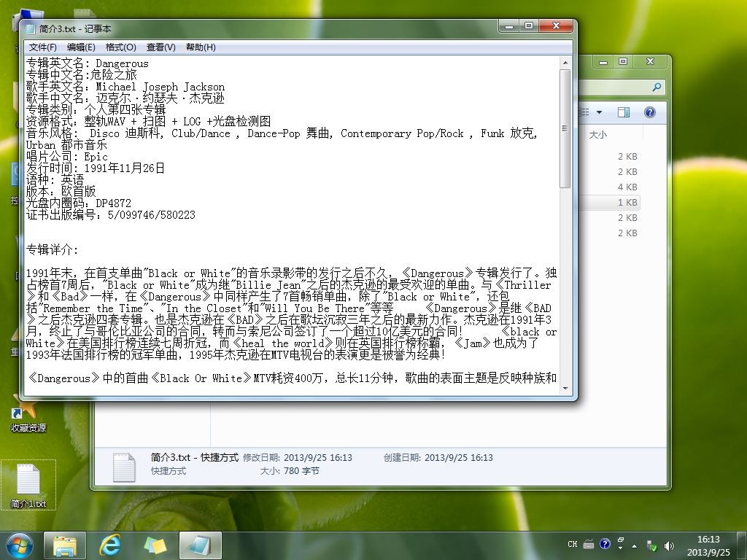Click the Notepad title bar document icon
The height and width of the screenshot is (560, 747).
(x=31, y=29)
